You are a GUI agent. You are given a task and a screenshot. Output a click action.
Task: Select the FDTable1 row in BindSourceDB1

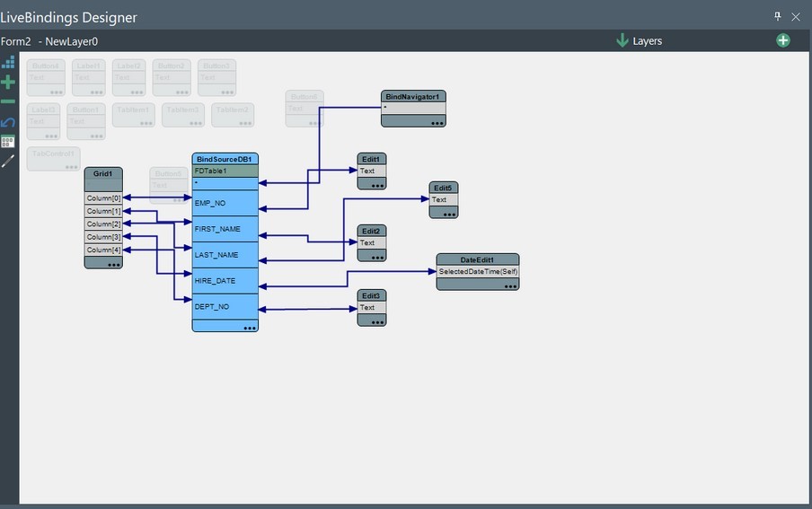pyautogui.click(x=225, y=171)
